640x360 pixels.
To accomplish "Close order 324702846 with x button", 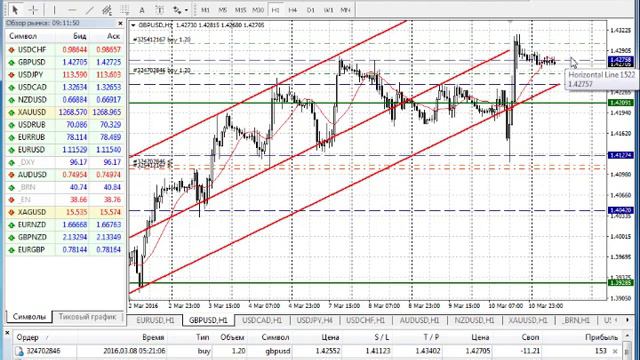I will coord(615,351).
